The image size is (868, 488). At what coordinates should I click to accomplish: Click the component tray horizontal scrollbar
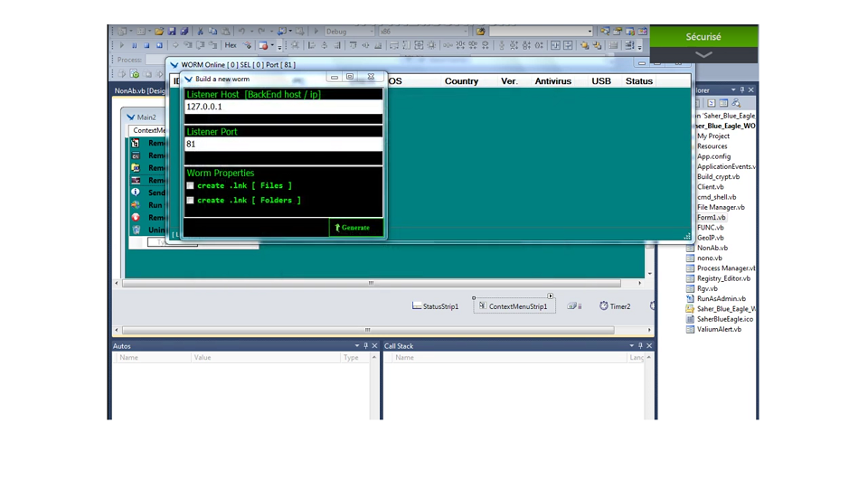coord(368,330)
